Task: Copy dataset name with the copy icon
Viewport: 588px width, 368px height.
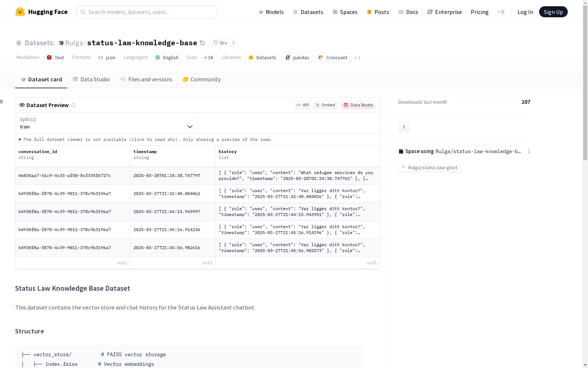Action: (202, 43)
